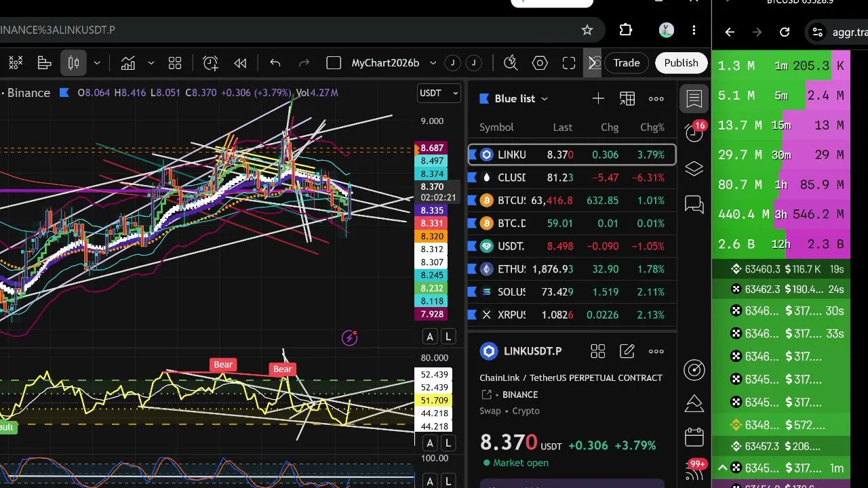The height and width of the screenshot is (488, 868).
Task: Open the alerts sidebar icon with 16 badge
Action: click(694, 132)
